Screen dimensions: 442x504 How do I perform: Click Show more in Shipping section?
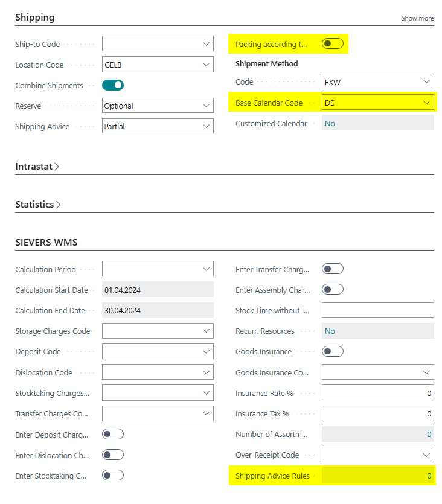417,18
